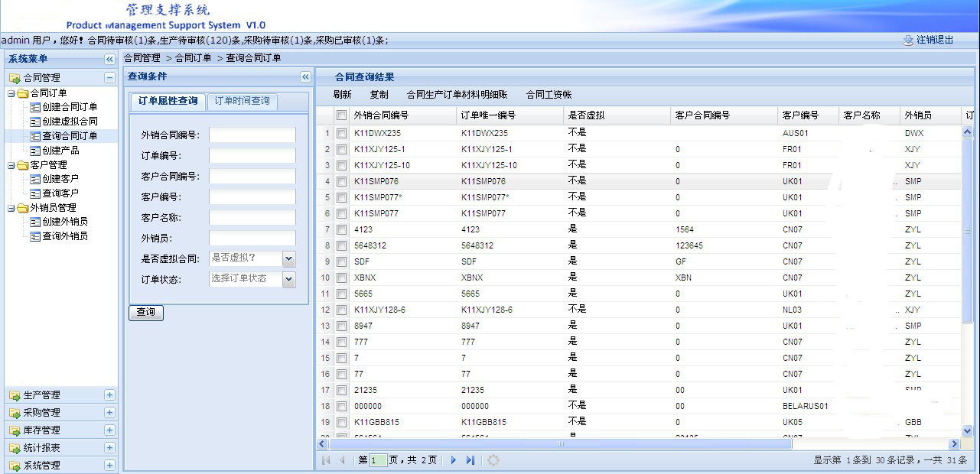Go to last page of results
Viewport: 980px width, 474px height.
pyautogui.click(x=470, y=460)
